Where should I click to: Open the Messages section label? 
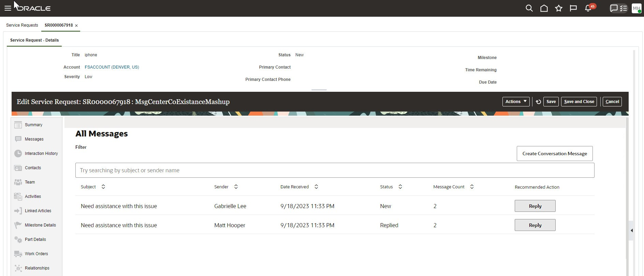(34, 139)
